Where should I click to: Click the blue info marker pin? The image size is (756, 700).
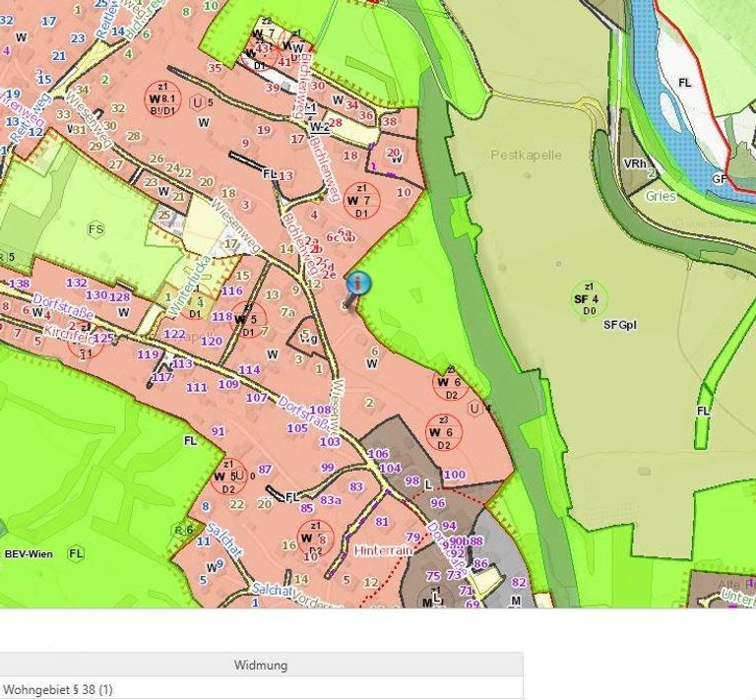[x=358, y=285]
